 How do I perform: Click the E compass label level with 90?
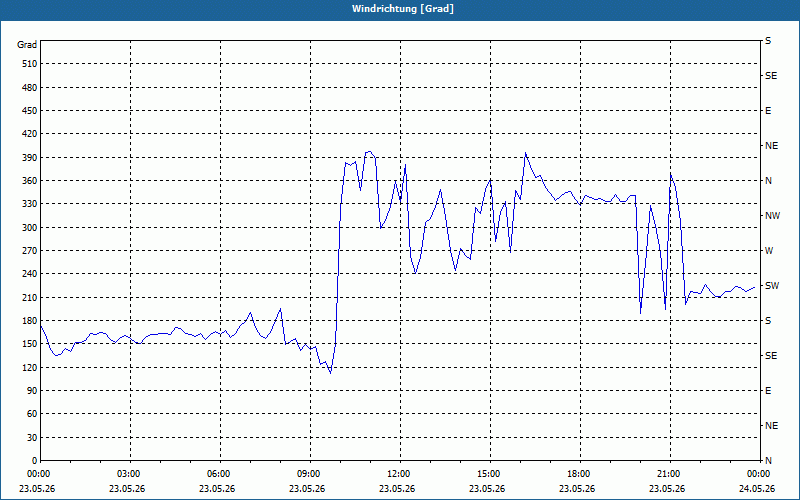(x=768, y=391)
